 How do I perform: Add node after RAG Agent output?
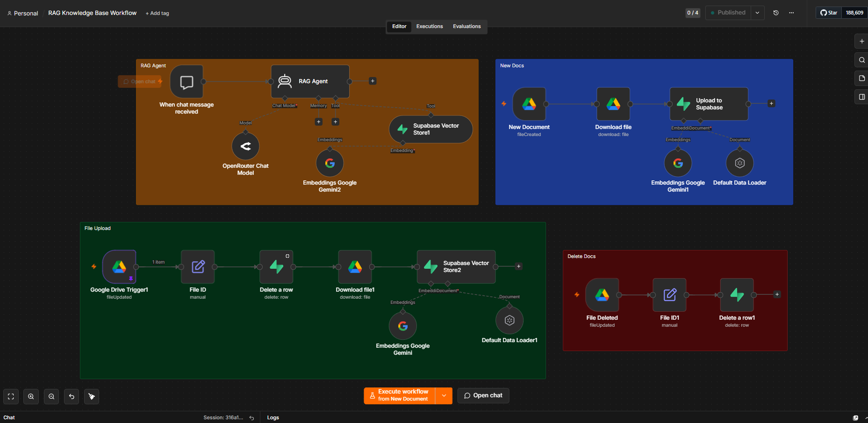pos(373,81)
